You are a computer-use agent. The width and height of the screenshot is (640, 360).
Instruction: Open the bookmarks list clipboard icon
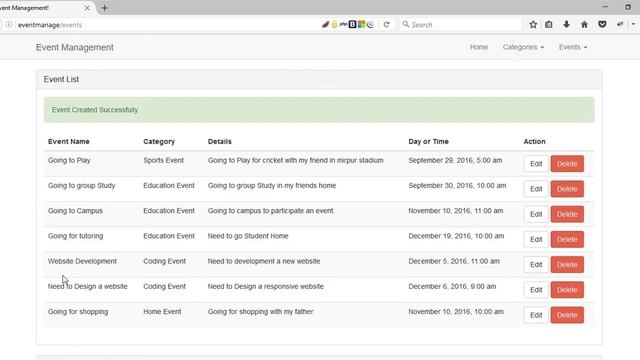[x=549, y=24]
